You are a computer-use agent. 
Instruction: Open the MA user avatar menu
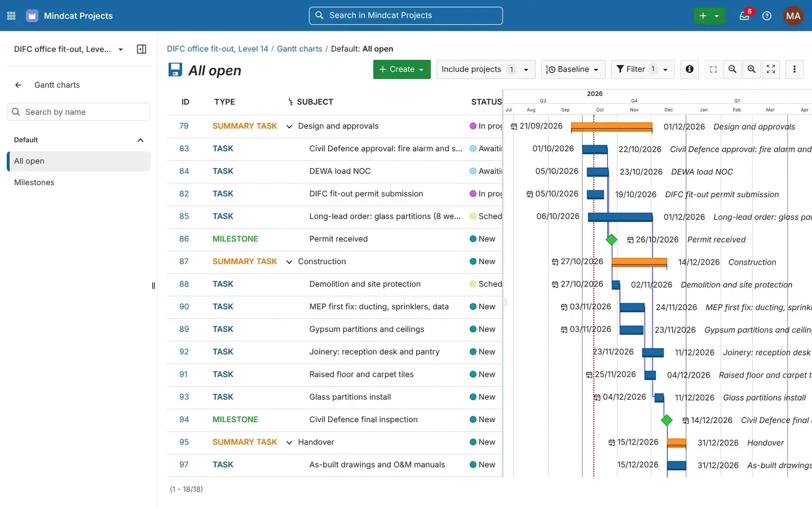[793, 16]
